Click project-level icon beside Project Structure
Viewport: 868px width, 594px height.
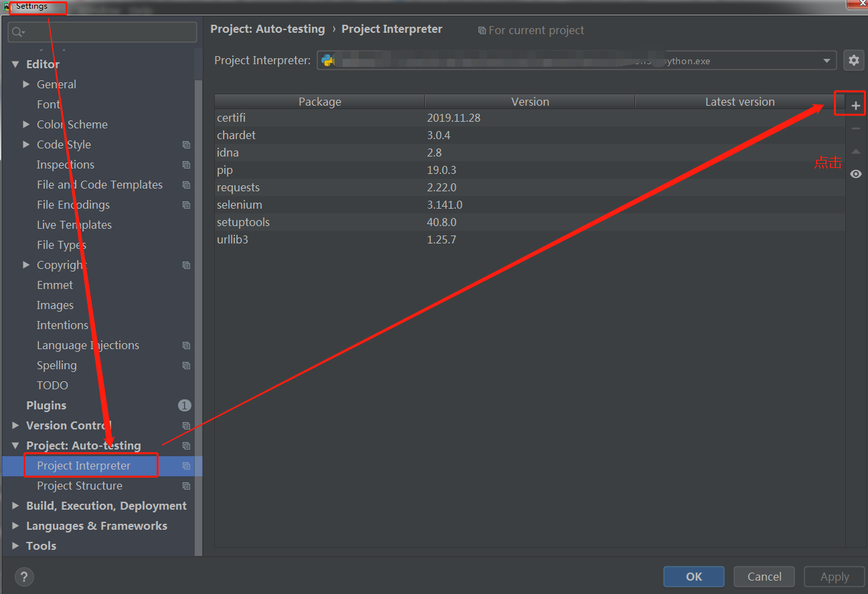click(x=186, y=486)
